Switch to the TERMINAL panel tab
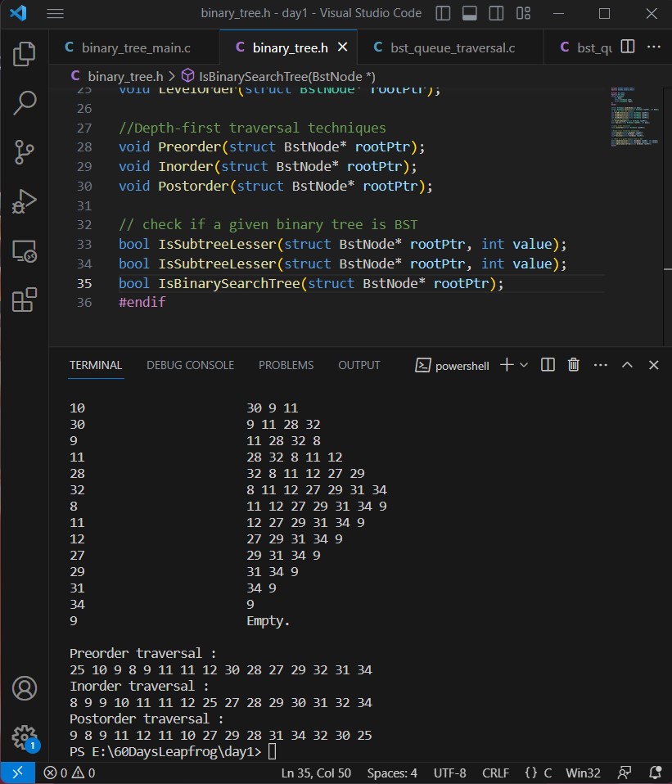This screenshot has width=672, height=784. [x=96, y=366]
